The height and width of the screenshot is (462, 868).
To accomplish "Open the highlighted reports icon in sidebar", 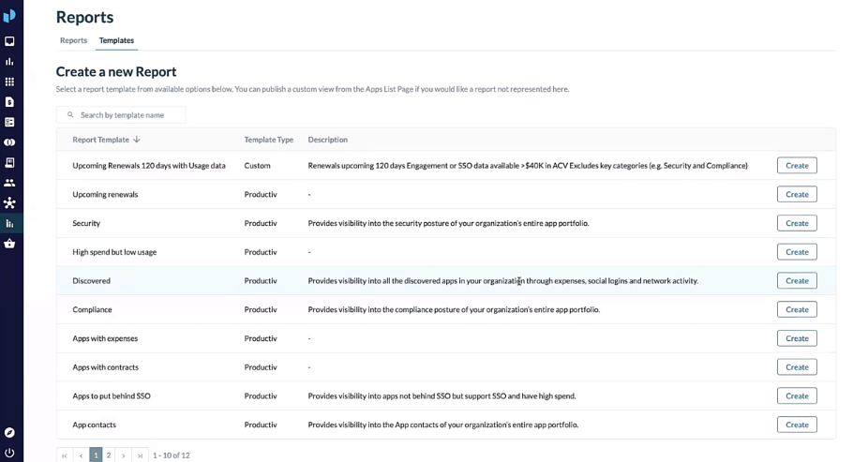I will pyautogui.click(x=9, y=224).
